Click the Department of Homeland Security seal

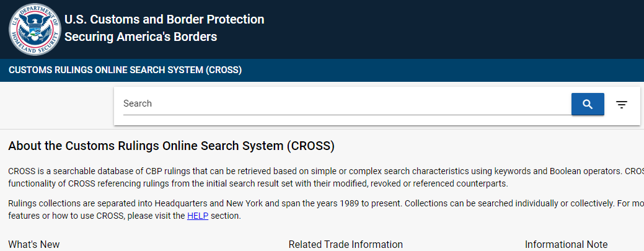(35, 29)
